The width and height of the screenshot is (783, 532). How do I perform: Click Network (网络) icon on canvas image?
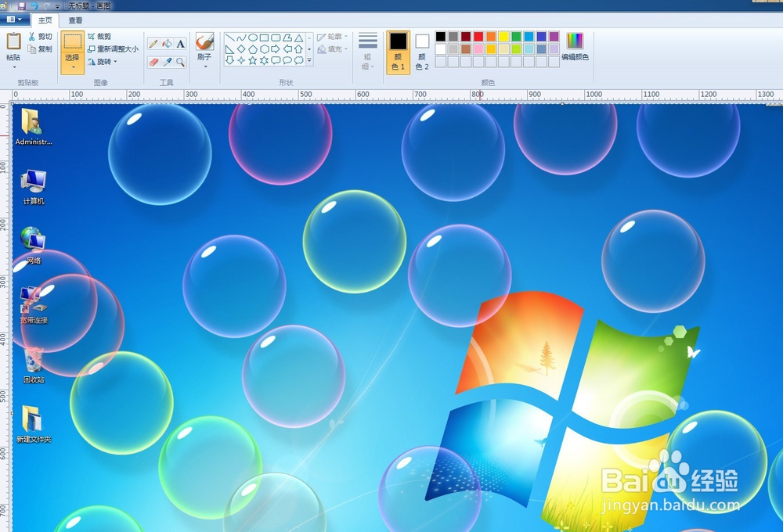coord(34,246)
